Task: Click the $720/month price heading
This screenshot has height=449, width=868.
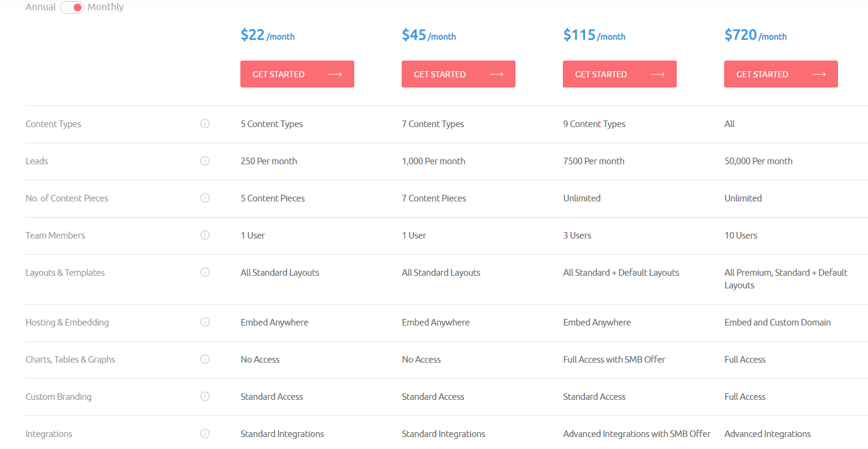Action: pyautogui.click(x=755, y=35)
